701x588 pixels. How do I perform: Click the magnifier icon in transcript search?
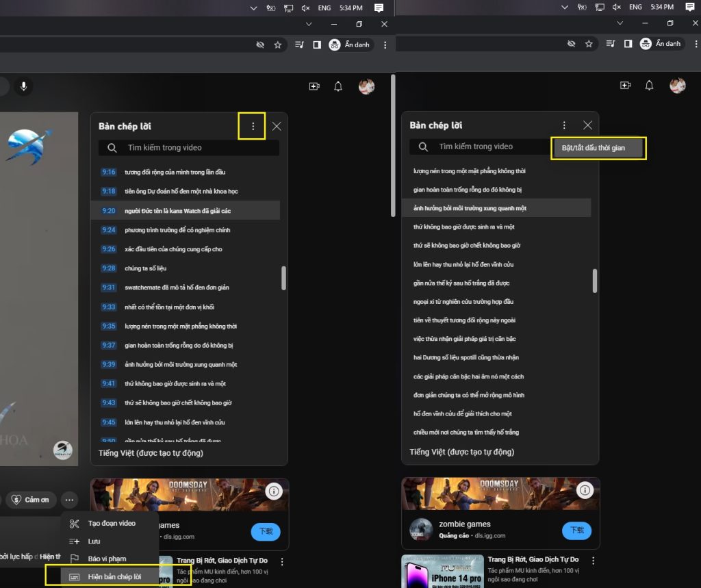click(x=112, y=147)
